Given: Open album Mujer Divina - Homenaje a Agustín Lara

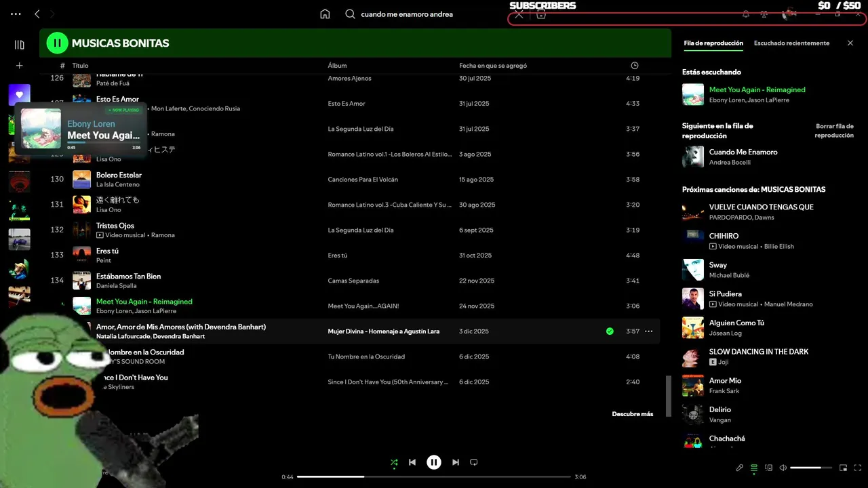Looking at the screenshot, I should pos(384,331).
